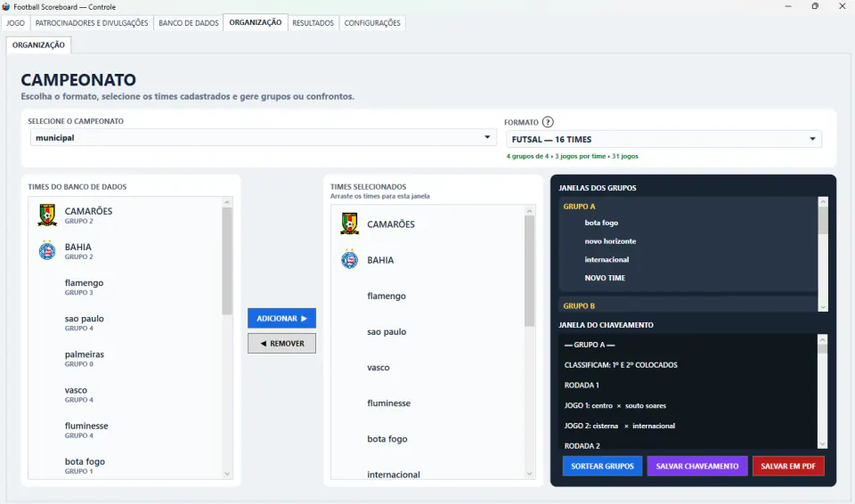Click the scroll-up arrow of group windows list
Image resolution: width=855 pixels, height=504 pixels.
[823, 202]
